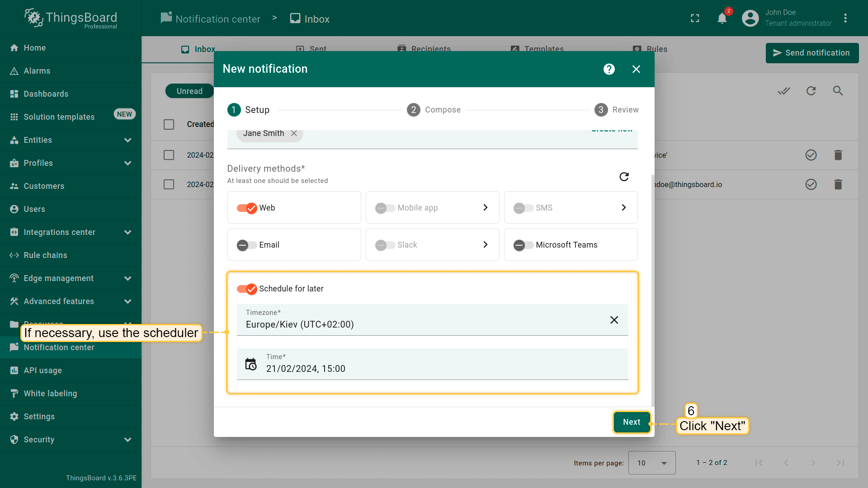Open the calendar clock time picker
This screenshot has width=868, height=488.
pyautogui.click(x=250, y=364)
